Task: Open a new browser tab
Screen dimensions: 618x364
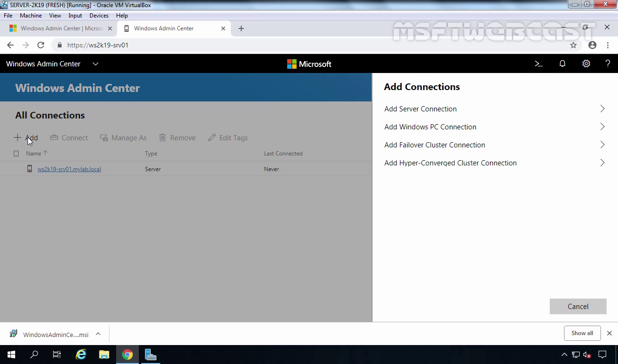Action: tap(241, 28)
